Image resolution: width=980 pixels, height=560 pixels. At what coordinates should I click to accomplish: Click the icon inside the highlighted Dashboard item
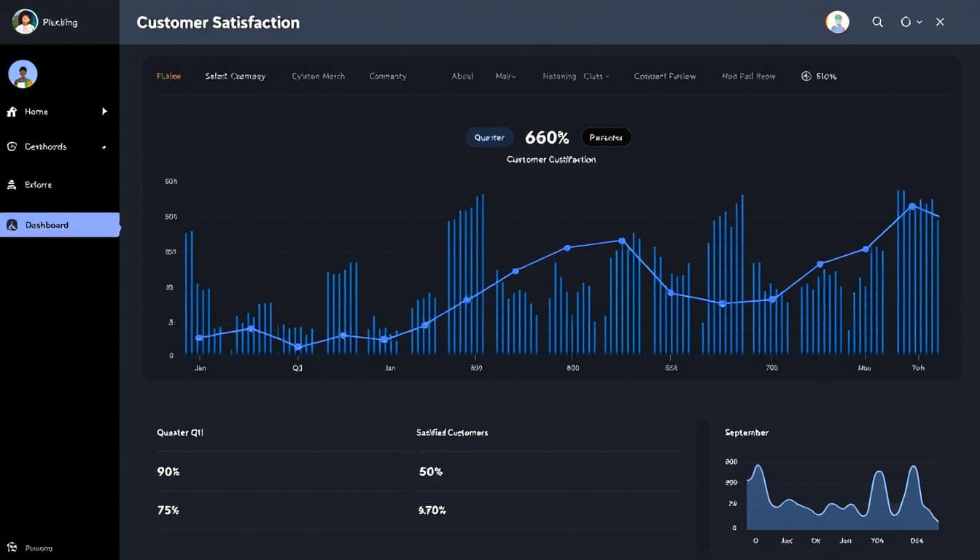pos(12,225)
